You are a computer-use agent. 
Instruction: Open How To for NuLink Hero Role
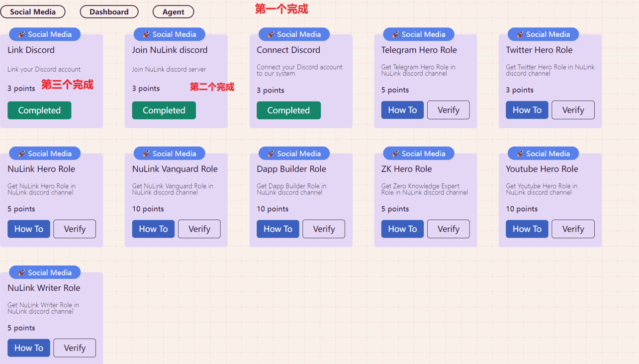29,229
